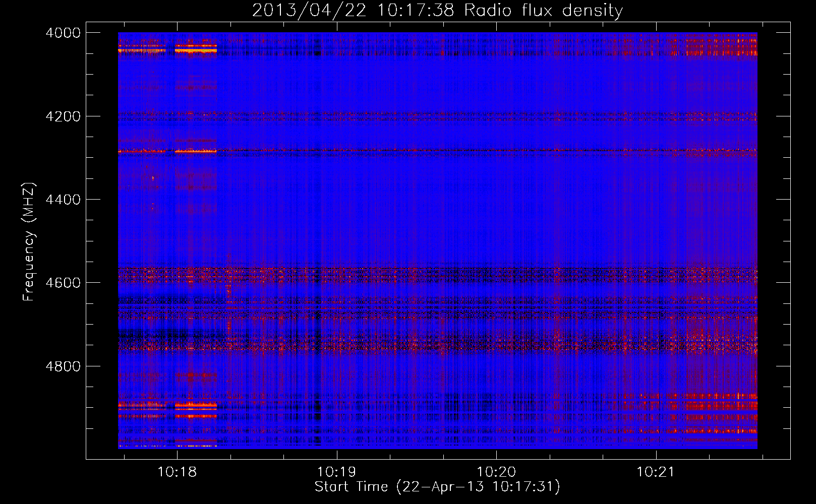Click the 'Frequency (MHZ)' axis title

click(29, 242)
